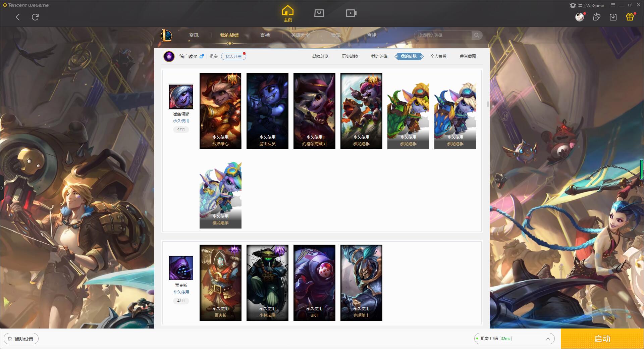Viewport: 644px width, 349px height.
Task: Open the social share icon in title bar
Action: [x=596, y=17]
